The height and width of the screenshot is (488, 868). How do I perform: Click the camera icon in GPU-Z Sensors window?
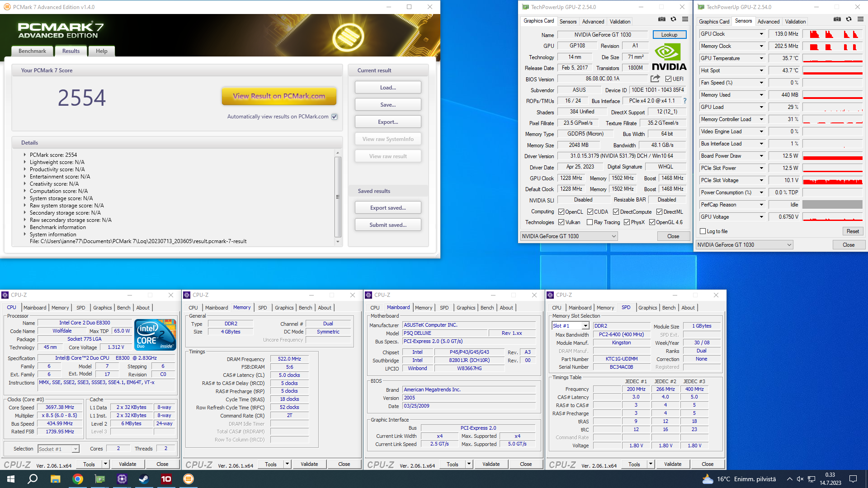tap(837, 19)
